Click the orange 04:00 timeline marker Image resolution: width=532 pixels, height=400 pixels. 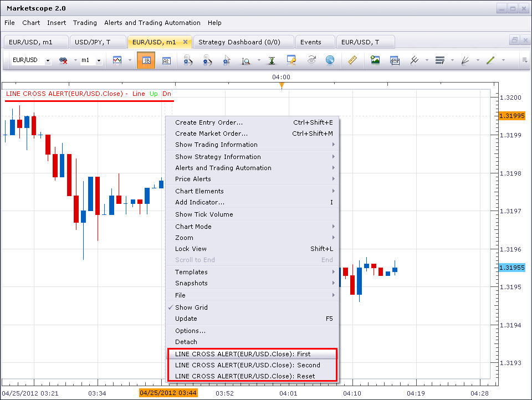(x=282, y=85)
